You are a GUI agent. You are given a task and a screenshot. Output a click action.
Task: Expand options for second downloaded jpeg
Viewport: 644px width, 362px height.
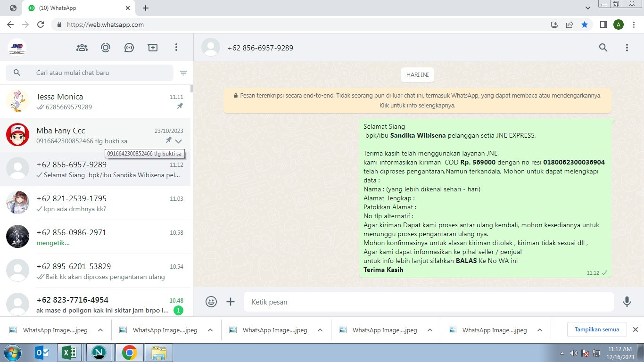[210, 330]
